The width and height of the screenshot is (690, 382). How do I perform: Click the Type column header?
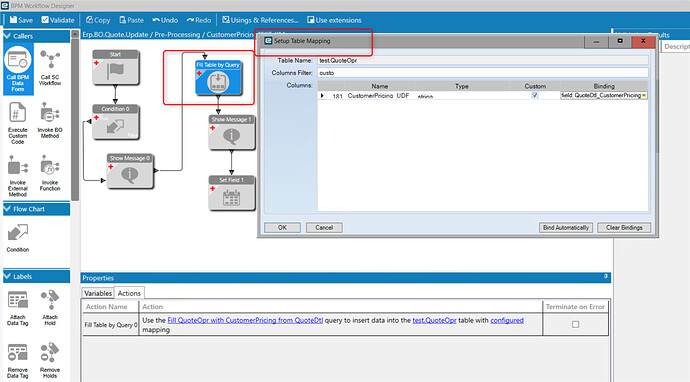pyautogui.click(x=462, y=86)
